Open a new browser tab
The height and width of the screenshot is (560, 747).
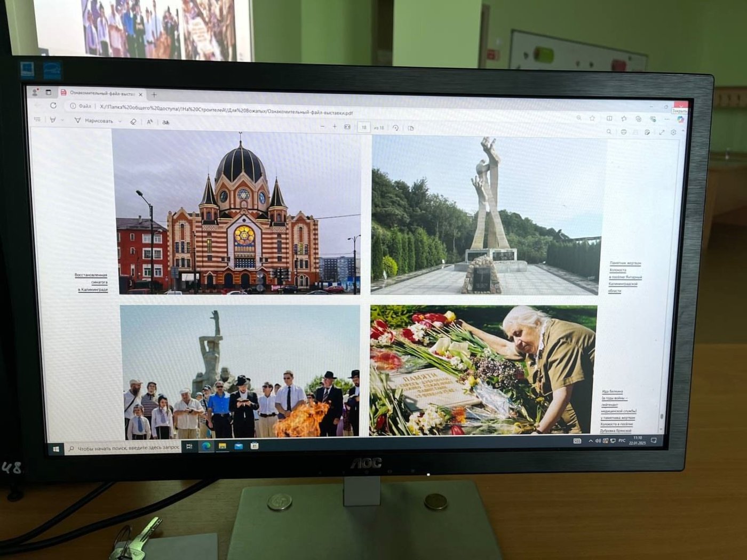[154, 95]
